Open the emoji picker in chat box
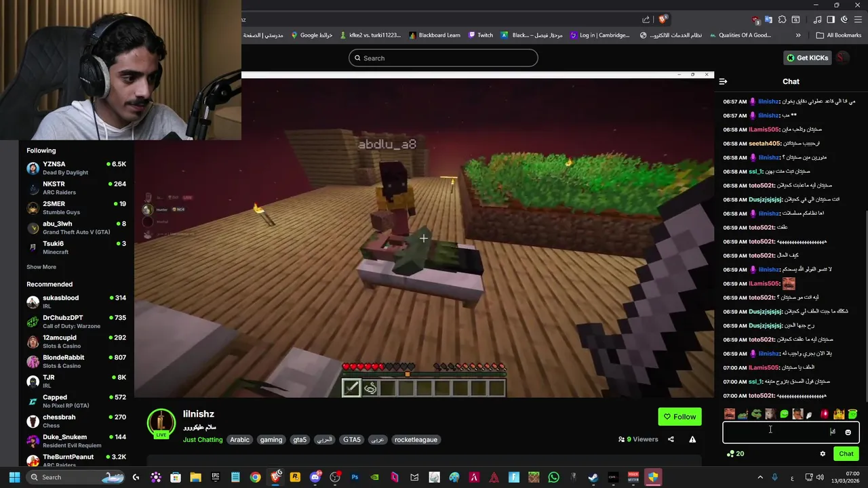Image resolution: width=868 pixels, height=488 pixels. (x=848, y=432)
